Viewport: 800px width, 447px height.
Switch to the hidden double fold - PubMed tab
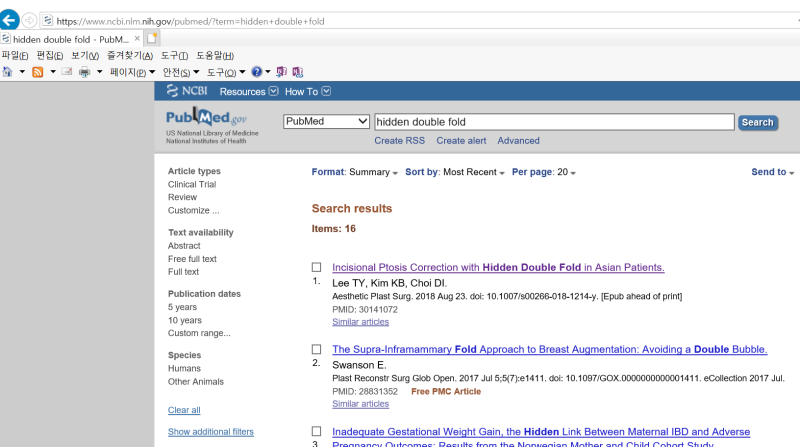(70, 39)
